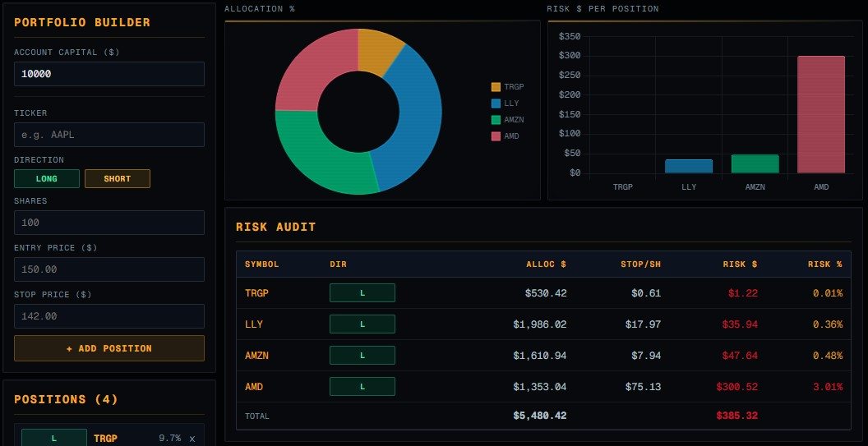Screen dimensions: 868x446
Task: Toggle LLY in the donut chart legend
Action: 505,103
